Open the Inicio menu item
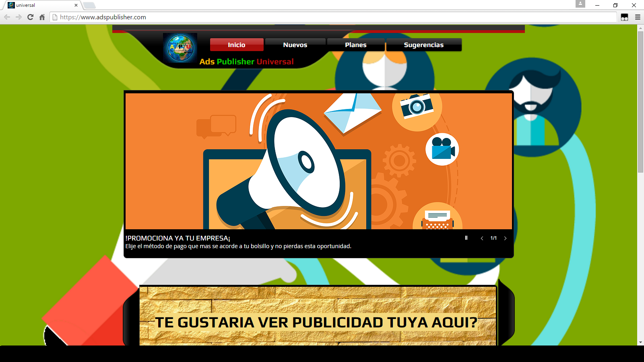Viewport: 644px width, 362px height. [237, 45]
